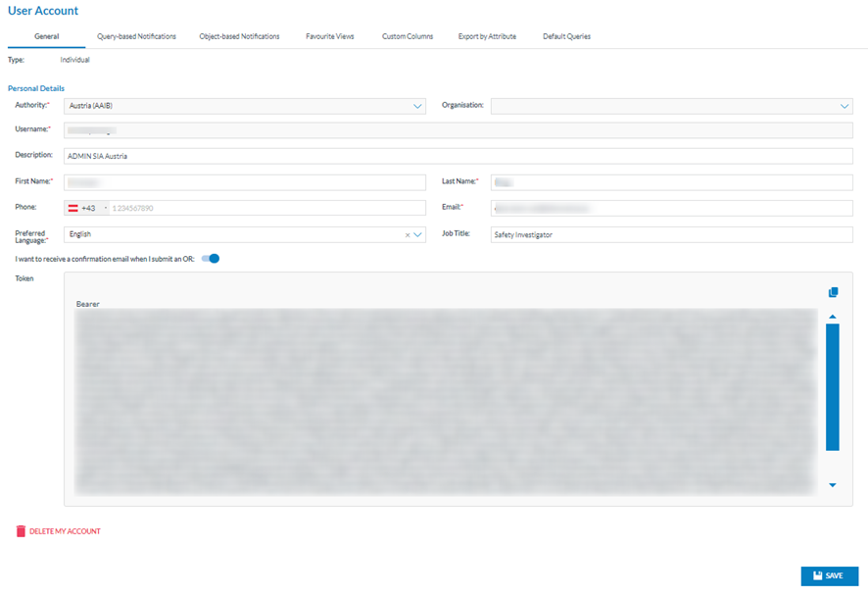868x597 pixels.
Task: Click the trash icon beside Delete My Account
Action: tap(21, 531)
